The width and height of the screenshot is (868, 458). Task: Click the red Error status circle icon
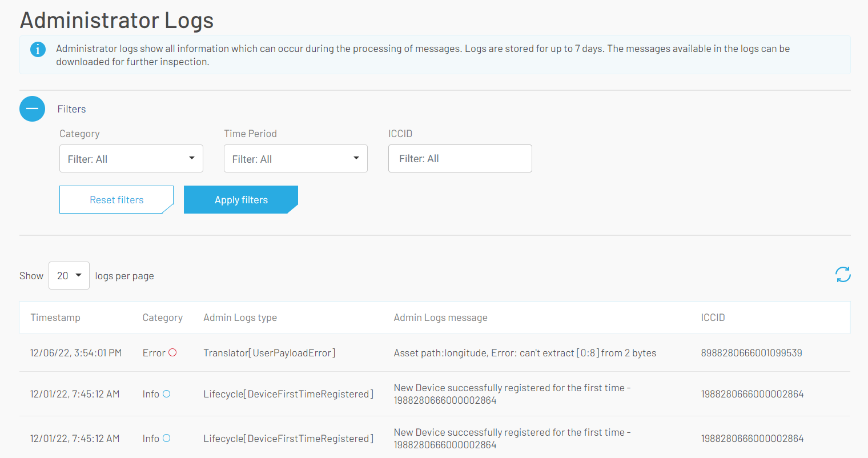point(172,353)
